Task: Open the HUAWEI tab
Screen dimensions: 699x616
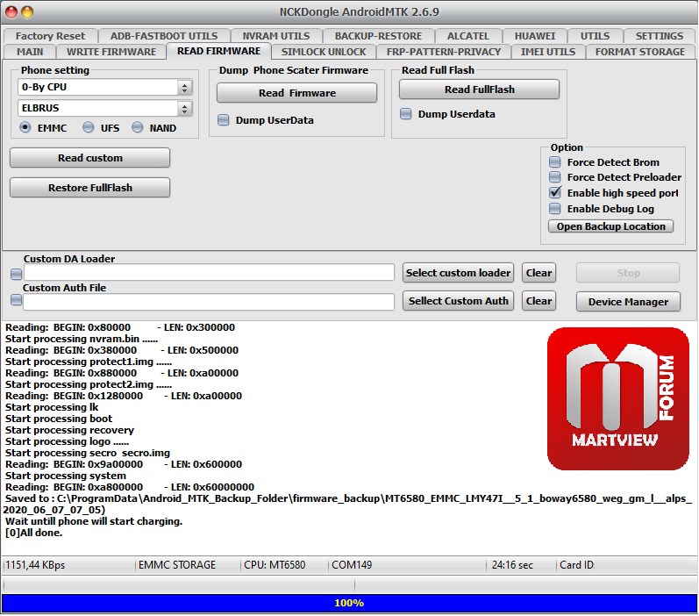Action: [534, 36]
